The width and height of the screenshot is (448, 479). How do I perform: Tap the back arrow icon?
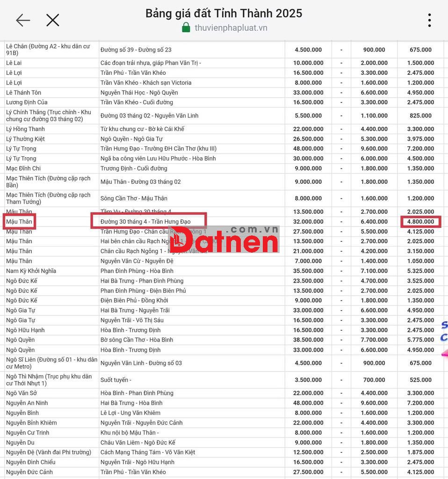point(23,20)
